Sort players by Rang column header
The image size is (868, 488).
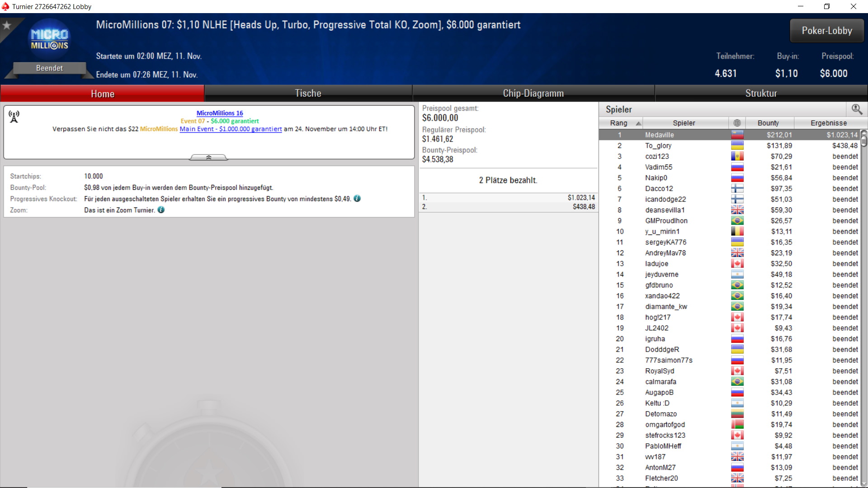620,123
